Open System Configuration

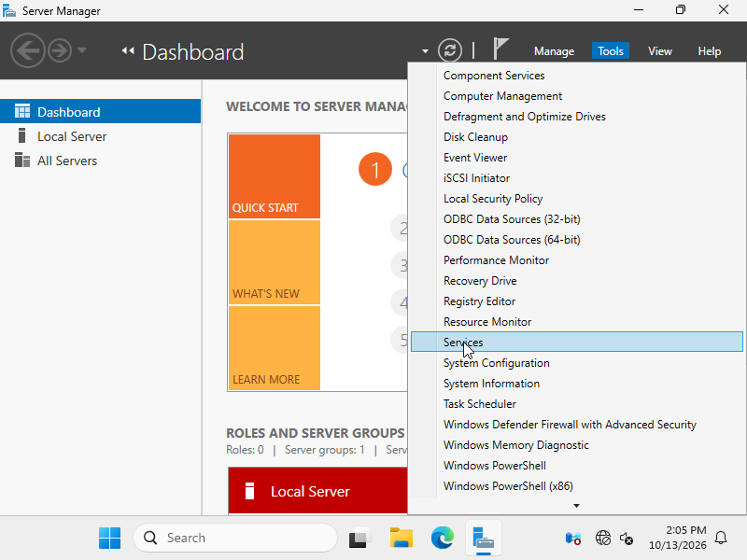point(576,362)
